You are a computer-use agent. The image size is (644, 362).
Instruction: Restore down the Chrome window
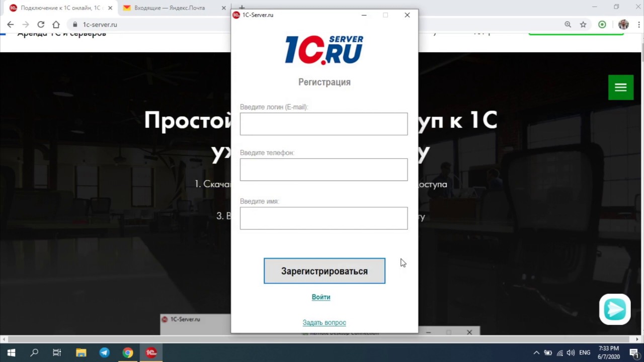[x=616, y=7]
